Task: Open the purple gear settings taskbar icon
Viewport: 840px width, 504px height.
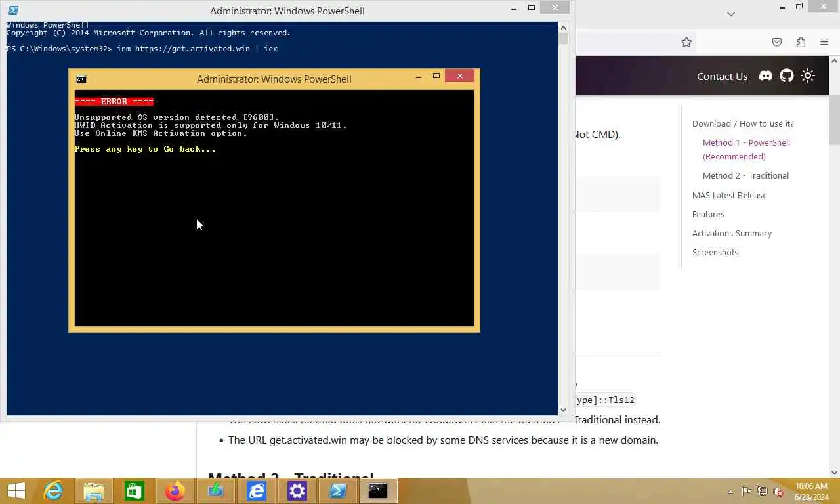Action: tap(297, 491)
